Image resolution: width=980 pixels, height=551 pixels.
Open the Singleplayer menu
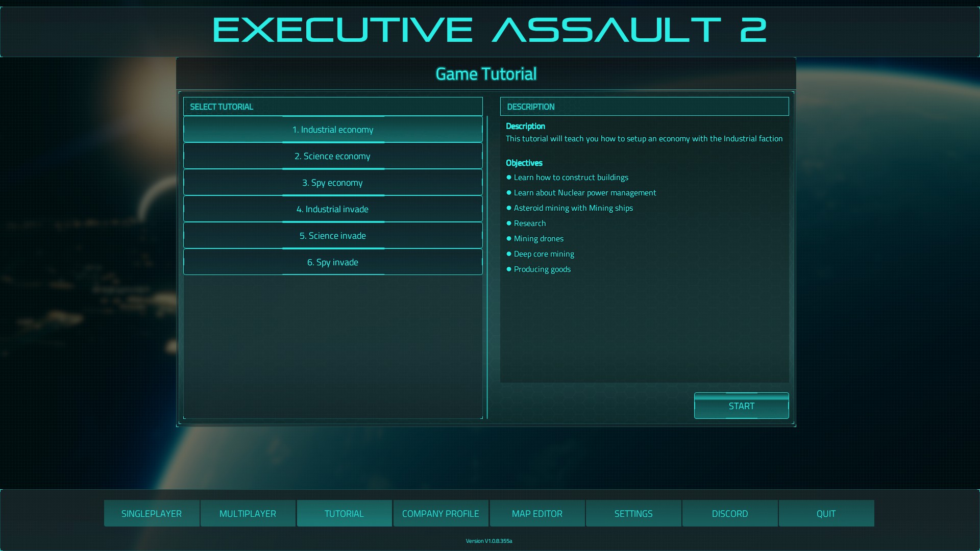(x=152, y=513)
